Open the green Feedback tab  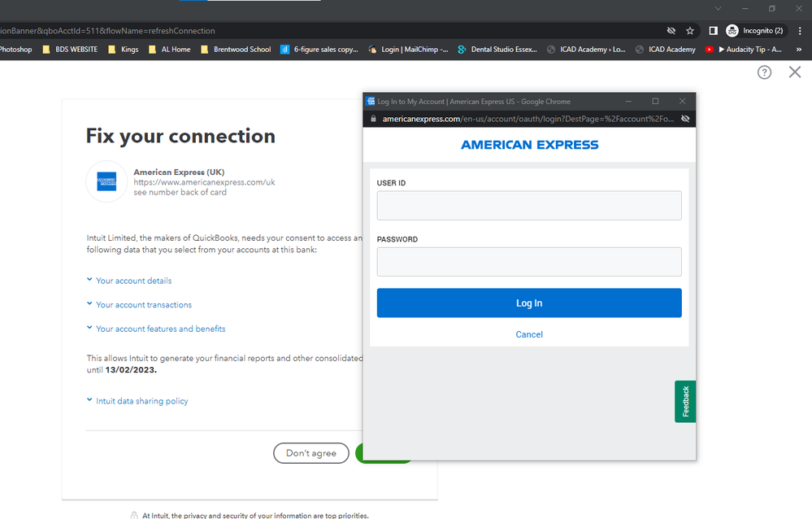coord(685,401)
